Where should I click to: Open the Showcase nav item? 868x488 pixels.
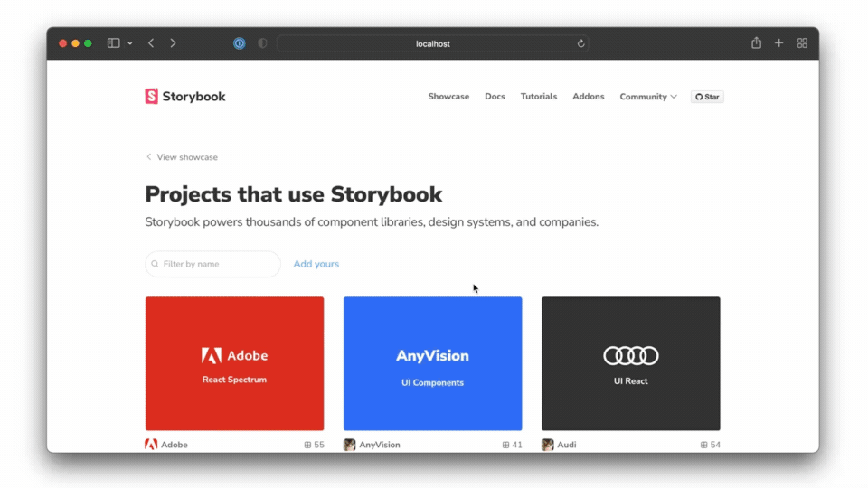[x=448, y=97]
